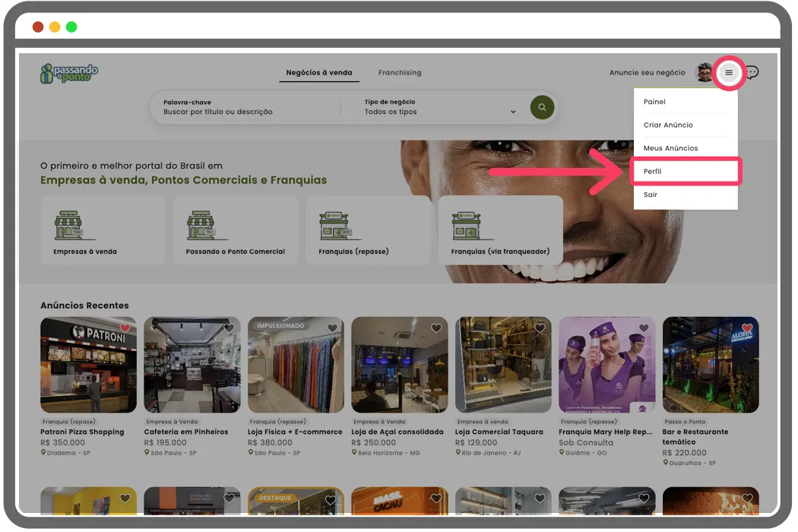Image resolution: width=798 pixels, height=532 pixels.
Task: Toggle favorite heart on Bar e Restaurante temático
Action: click(x=747, y=328)
